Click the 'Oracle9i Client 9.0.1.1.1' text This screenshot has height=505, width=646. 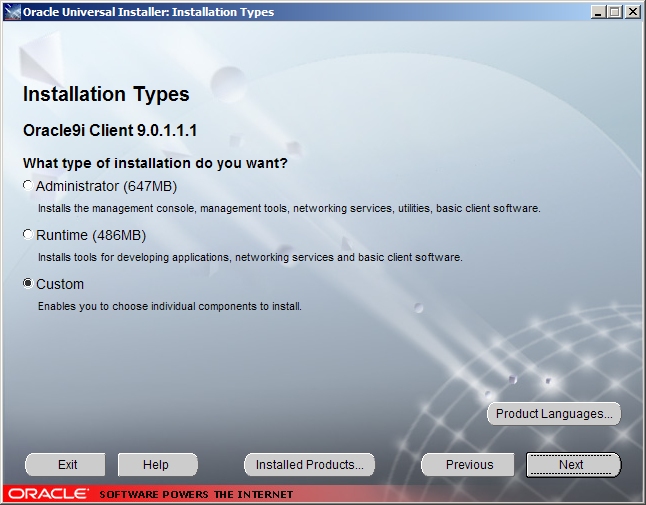coord(110,131)
